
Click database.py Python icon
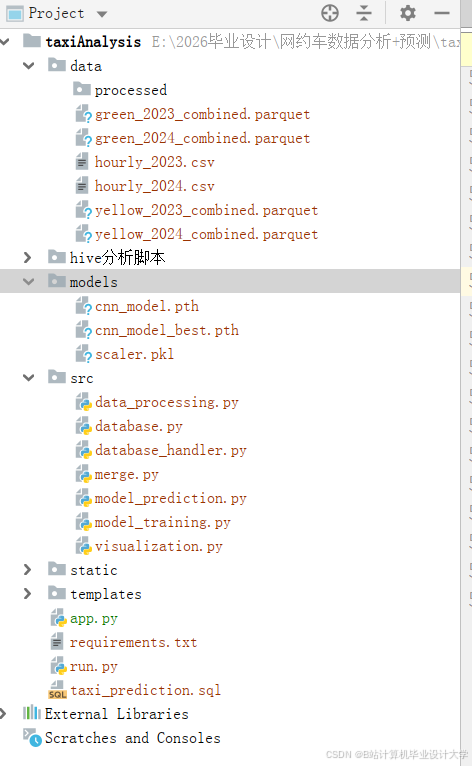pyautogui.click(x=84, y=426)
